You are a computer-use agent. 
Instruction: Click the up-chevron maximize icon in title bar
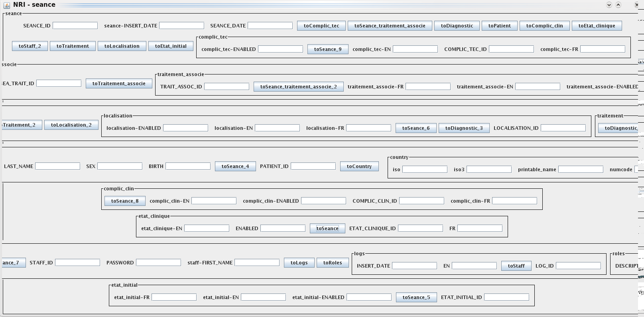(x=618, y=5)
